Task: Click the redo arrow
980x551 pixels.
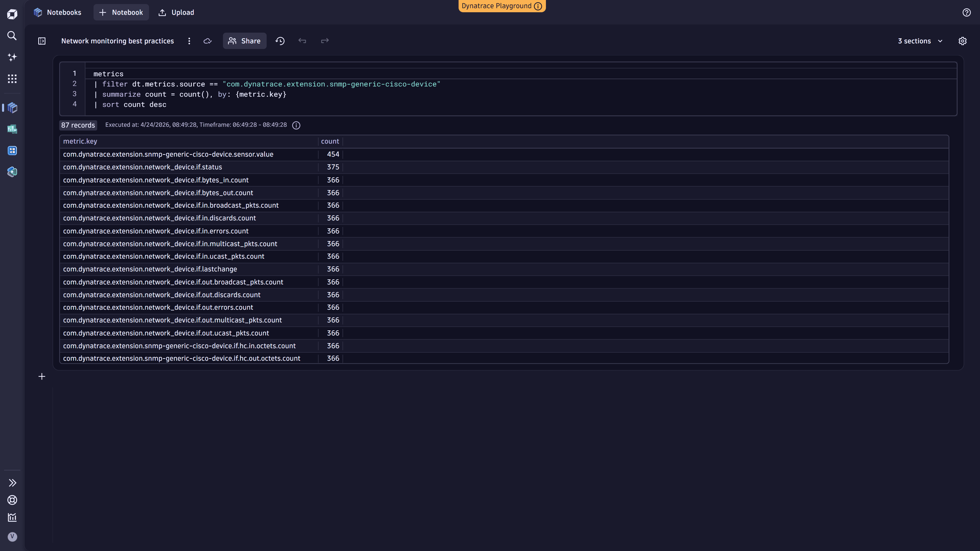Action: coord(325,41)
